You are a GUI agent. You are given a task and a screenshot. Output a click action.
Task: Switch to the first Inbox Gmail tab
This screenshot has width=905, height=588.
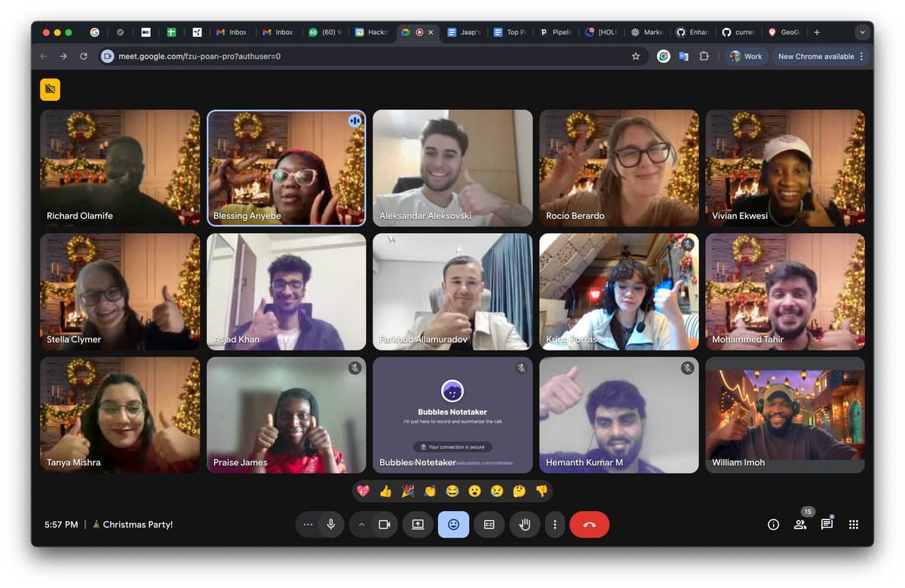tap(232, 32)
